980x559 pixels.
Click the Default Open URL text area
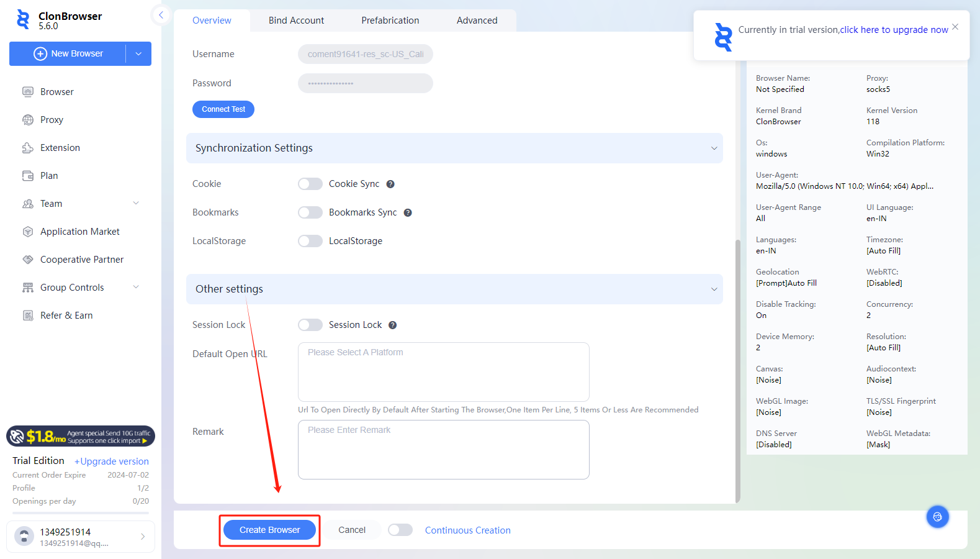[444, 372]
